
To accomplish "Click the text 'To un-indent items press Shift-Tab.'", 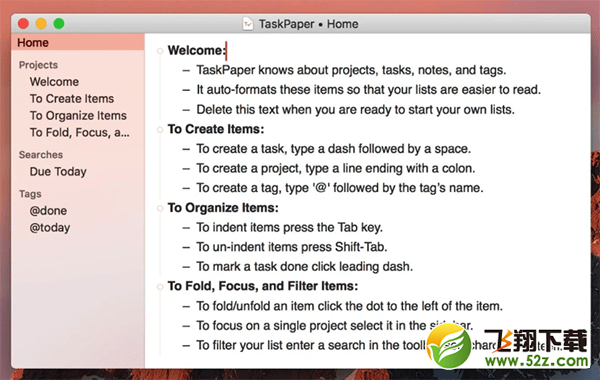I will click(x=292, y=247).
